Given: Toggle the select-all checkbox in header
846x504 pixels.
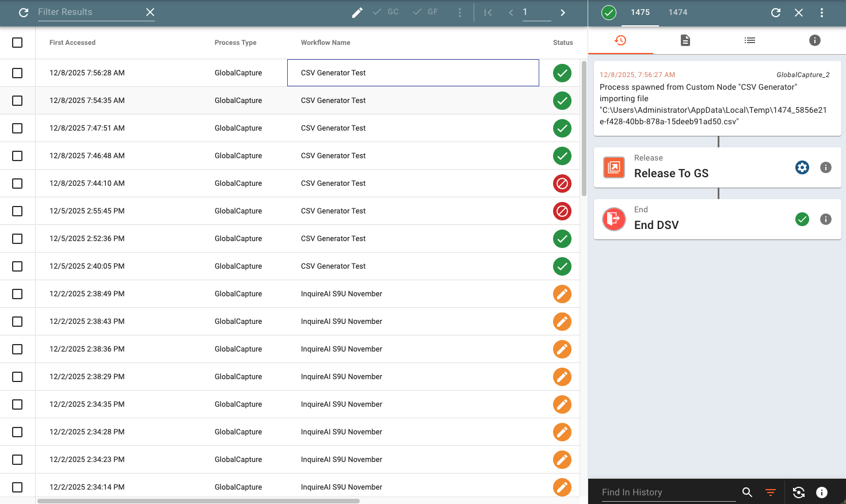Looking at the screenshot, I should click(x=17, y=43).
